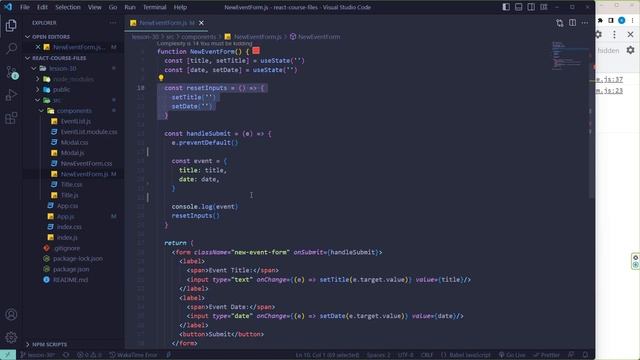Image resolution: width=640 pixels, height=360 pixels.
Task: Open Customize Layout icon in title bar
Action: 544,7
